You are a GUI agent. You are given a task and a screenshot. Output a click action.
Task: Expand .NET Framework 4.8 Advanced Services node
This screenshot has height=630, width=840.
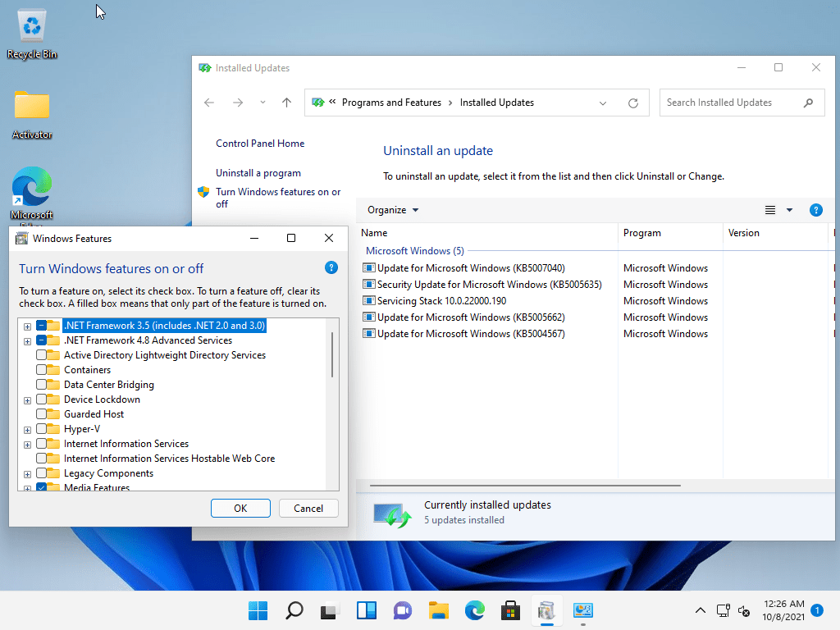27,341
